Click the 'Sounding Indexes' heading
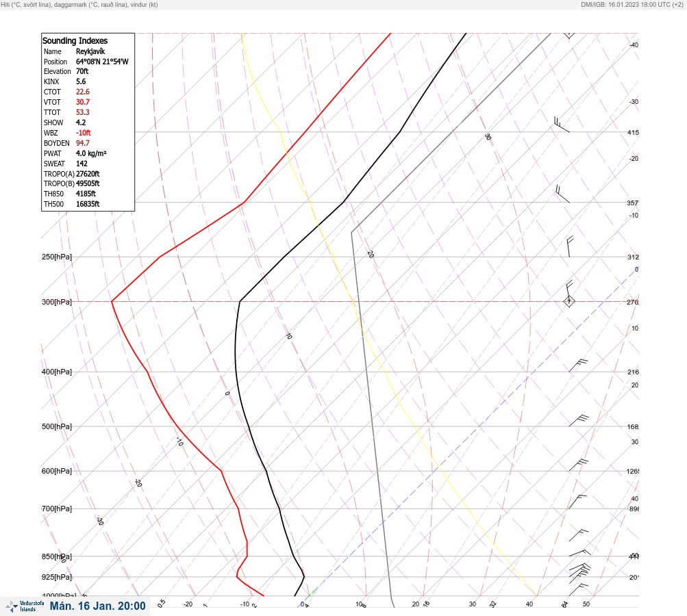Screen dimensions: 687x616 pyautogui.click(x=75, y=40)
